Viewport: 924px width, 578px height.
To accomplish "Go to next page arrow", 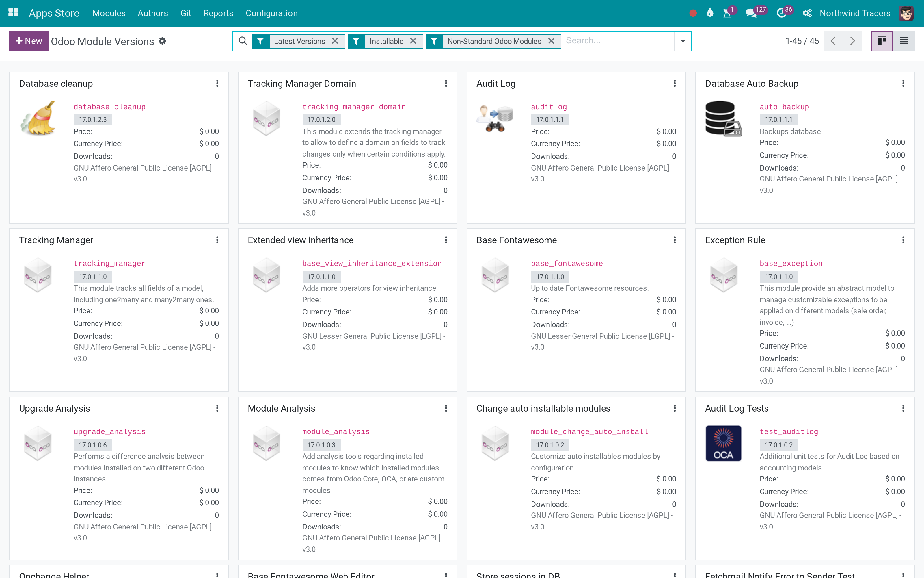I will [853, 41].
